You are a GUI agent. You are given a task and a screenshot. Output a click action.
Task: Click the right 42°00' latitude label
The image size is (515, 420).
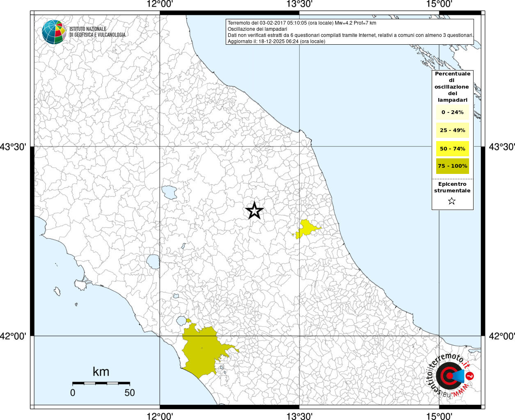click(501, 336)
